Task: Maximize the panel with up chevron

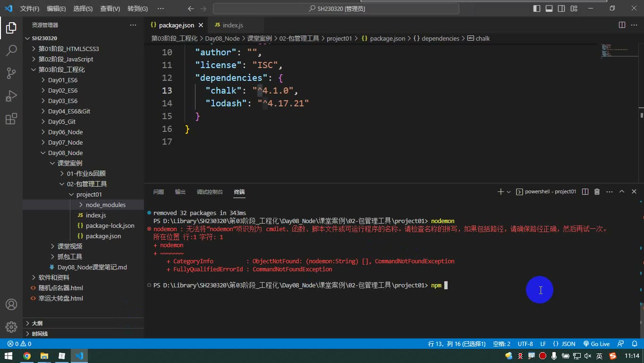Action: pos(622,191)
